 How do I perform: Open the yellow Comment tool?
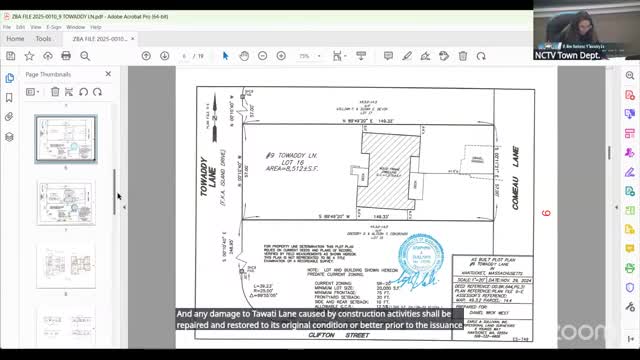point(630,249)
